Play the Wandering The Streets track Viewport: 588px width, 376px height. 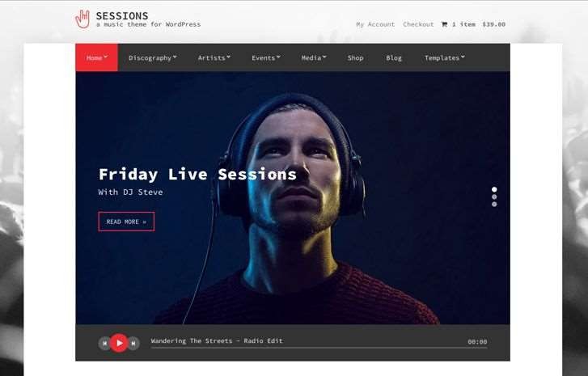click(x=119, y=343)
